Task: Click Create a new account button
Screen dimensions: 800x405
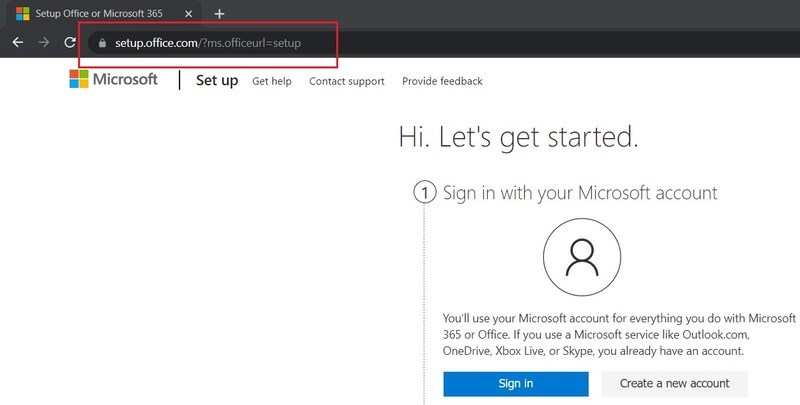Action: tap(674, 383)
